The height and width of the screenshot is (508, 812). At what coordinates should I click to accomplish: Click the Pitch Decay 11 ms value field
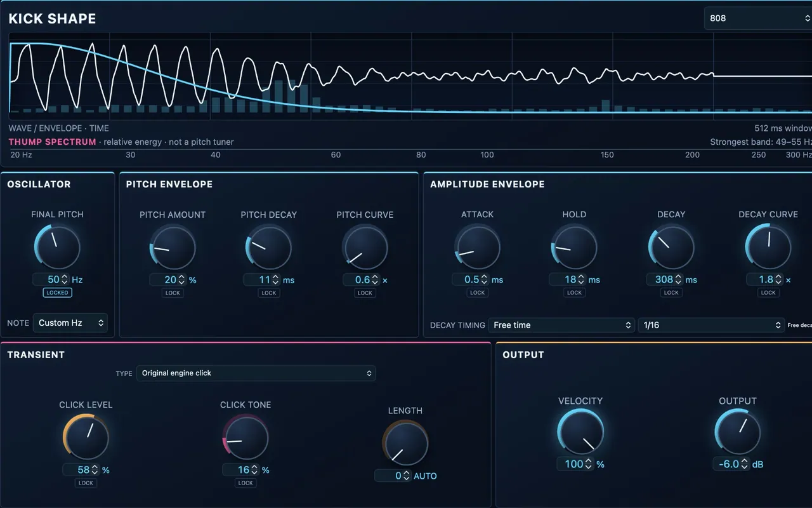point(262,280)
